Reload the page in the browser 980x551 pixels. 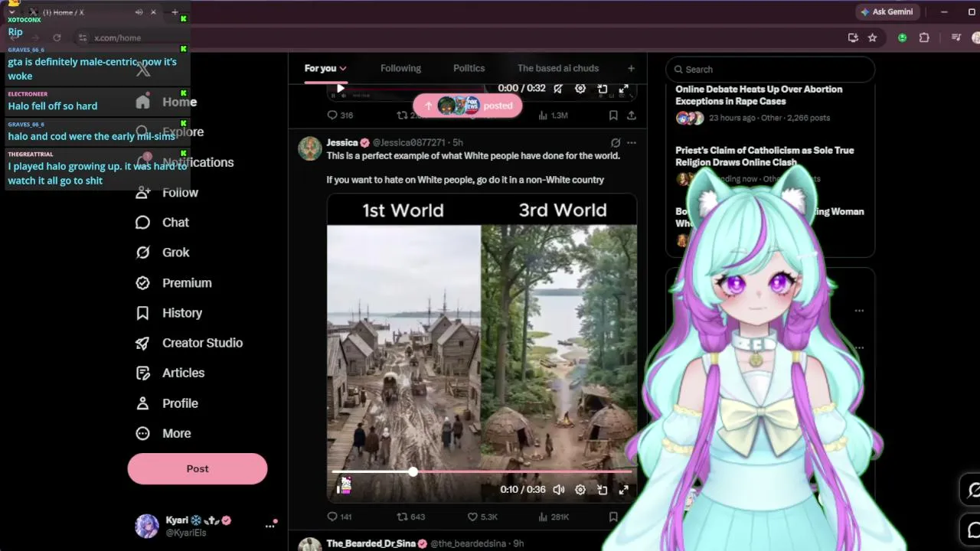tap(57, 37)
